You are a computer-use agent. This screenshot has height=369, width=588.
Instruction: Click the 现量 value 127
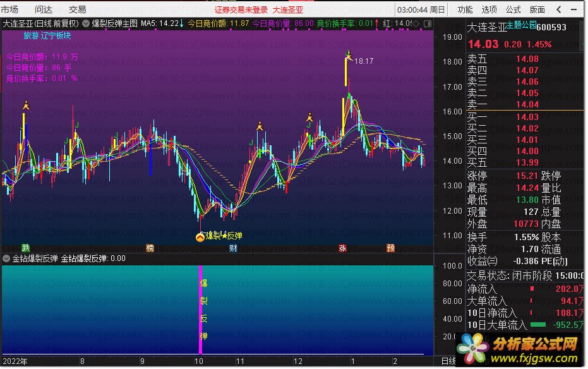coord(531,212)
